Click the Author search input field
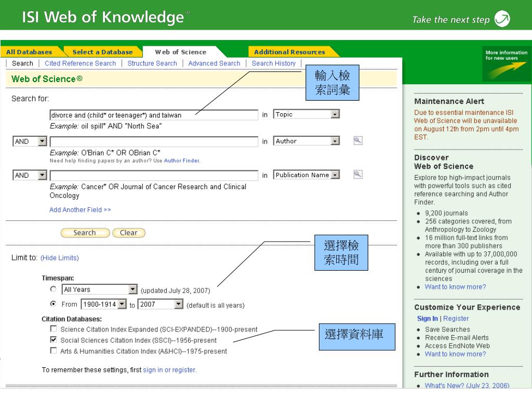Screen dimensions: 532x399 tap(154, 141)
